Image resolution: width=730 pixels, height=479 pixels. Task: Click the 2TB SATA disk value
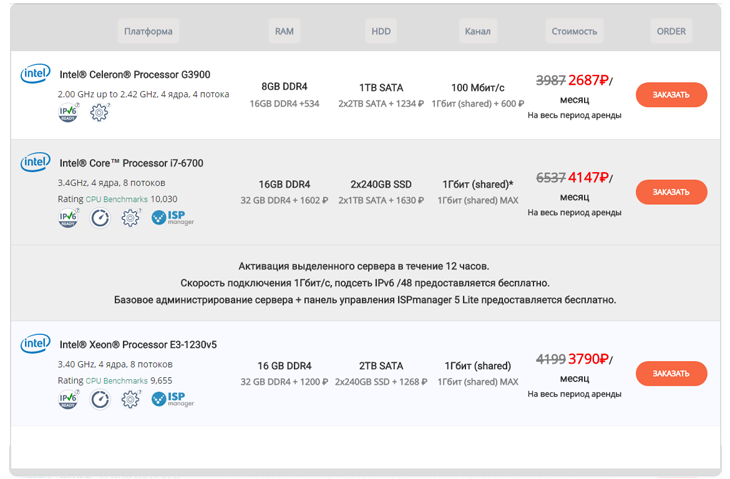(381, 366)
